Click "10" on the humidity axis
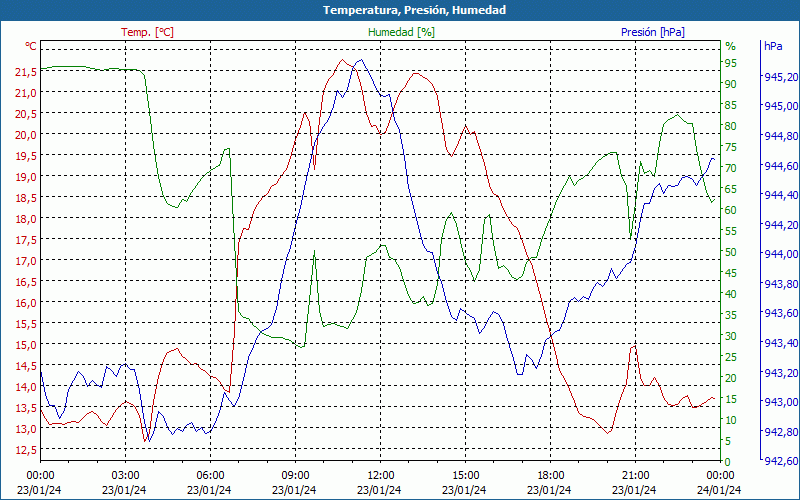800x500 pixels. [x=731, y=420]
